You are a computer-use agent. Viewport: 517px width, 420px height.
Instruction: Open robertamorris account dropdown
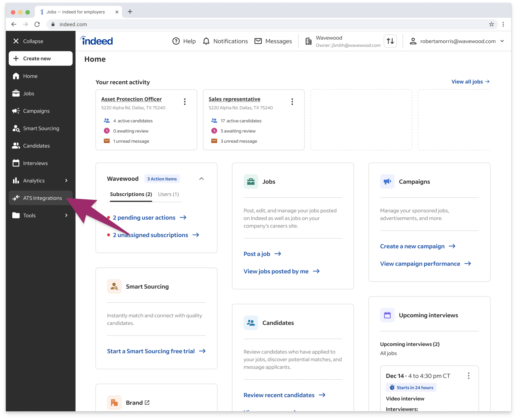pos(457,41)
